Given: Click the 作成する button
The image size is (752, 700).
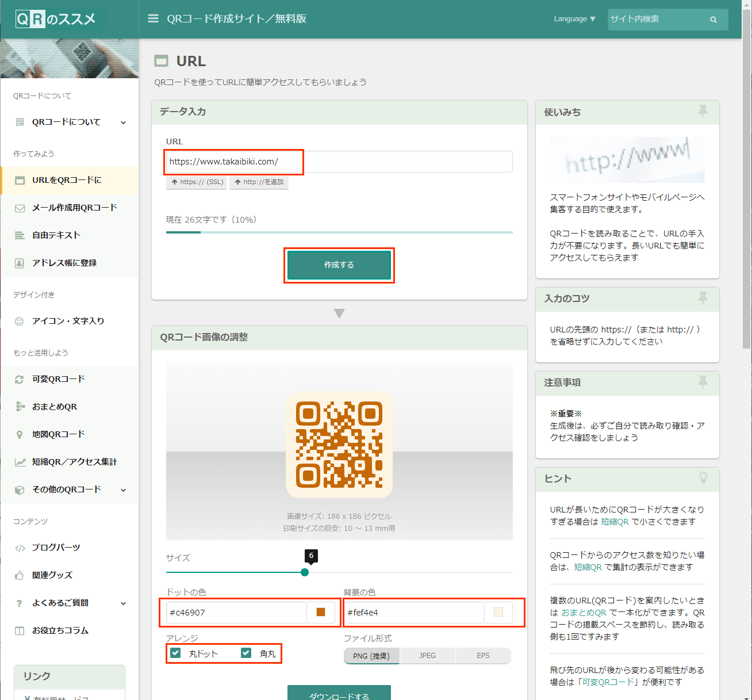Looking at the screenshot, I should coord(339,265).
